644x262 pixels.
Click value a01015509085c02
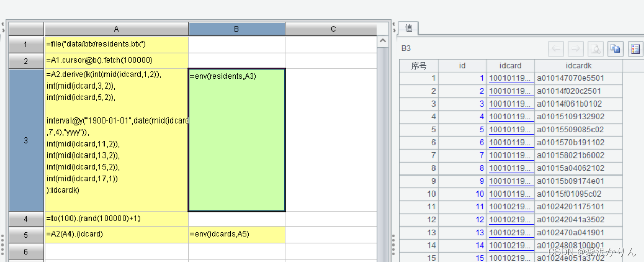[x=570, y=130]
